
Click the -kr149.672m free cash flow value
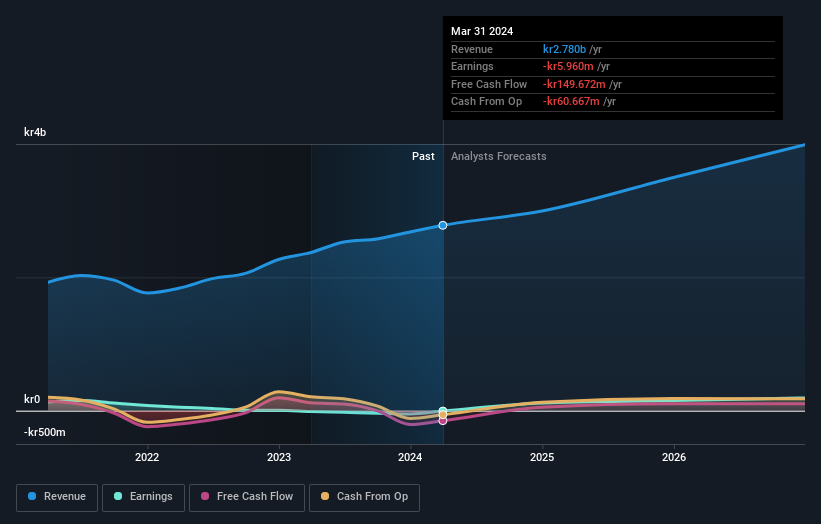574,84
